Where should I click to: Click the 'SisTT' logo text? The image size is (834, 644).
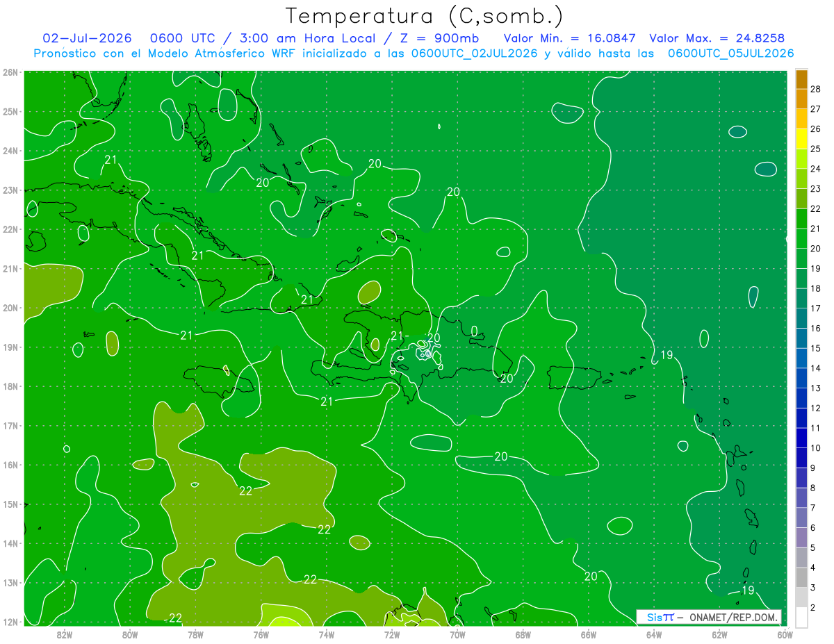tap(660, 617)
